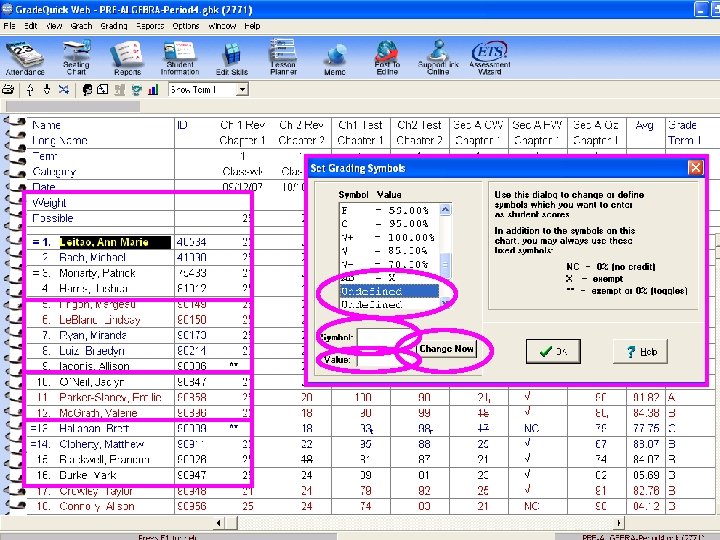Select the check-minus 70.00% symbol row
Screen dimensions: 720x540
pos(389,264)
